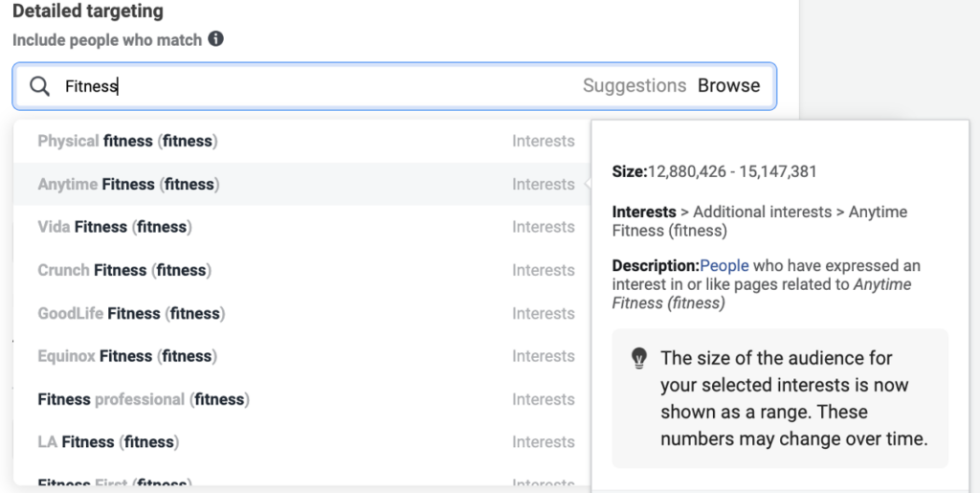The image size is (980, 493).
Task: Click Interests label in Crunch Fitness row
Action: pos(544,270)
